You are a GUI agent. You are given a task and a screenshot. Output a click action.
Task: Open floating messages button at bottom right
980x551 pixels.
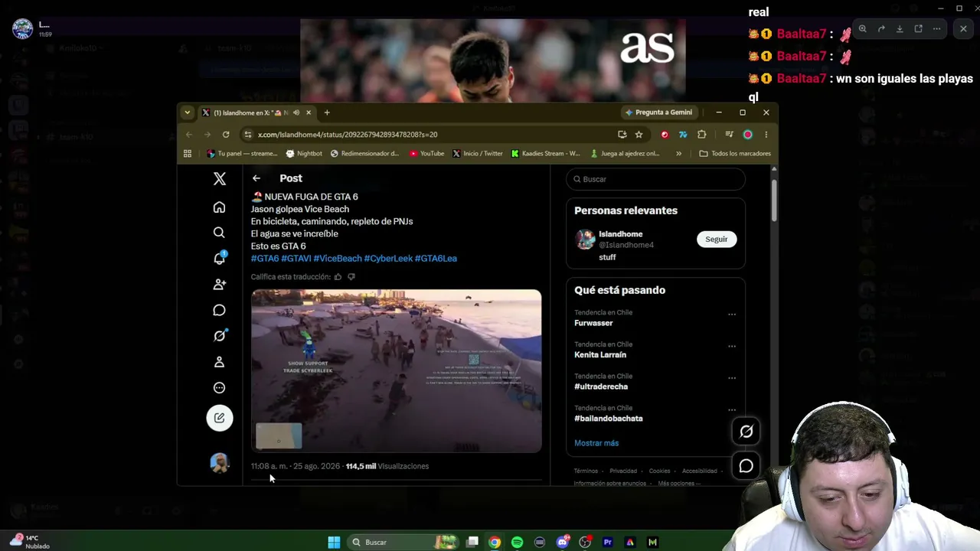(x=746, y=466)
